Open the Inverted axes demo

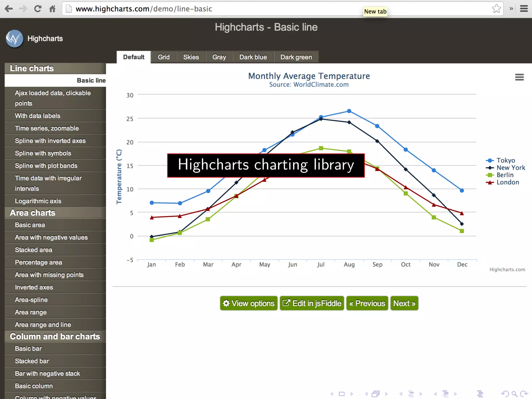coord(55,287)
